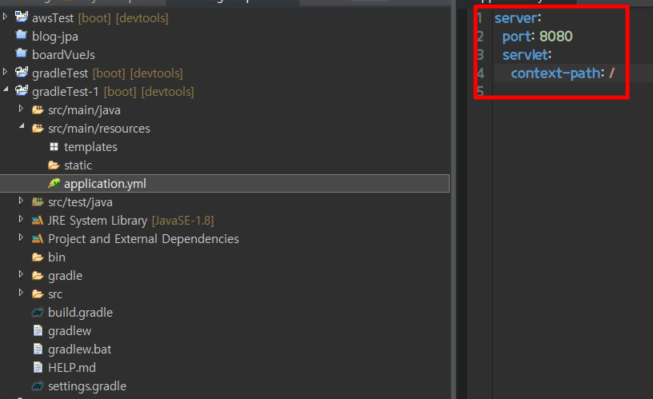Select the static folder
Image resolution: width=653 pixels, height=399 pixels.
(78, 165)
